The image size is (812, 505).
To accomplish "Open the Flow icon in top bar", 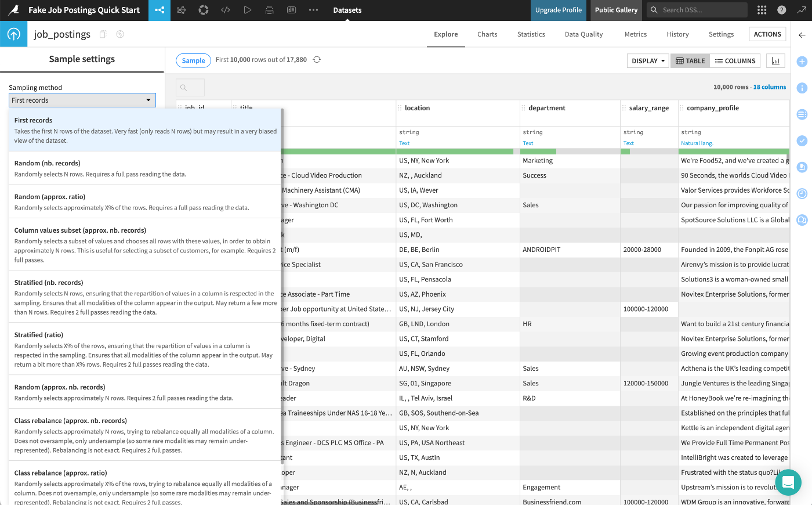I will tap(159, 10).
